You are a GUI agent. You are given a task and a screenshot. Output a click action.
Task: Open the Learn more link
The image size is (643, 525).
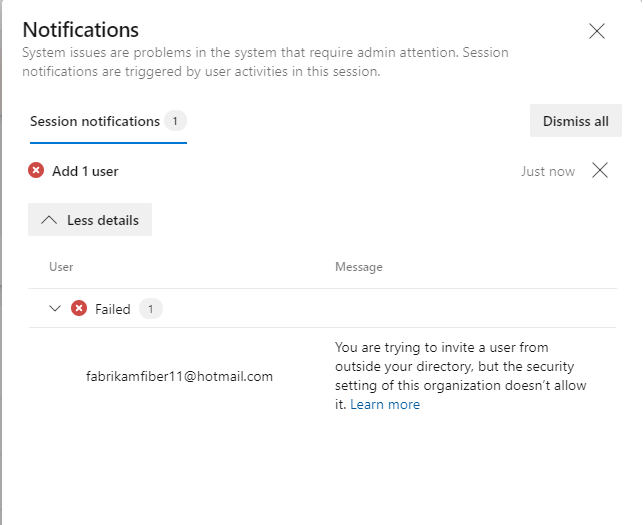click(385, 404)
